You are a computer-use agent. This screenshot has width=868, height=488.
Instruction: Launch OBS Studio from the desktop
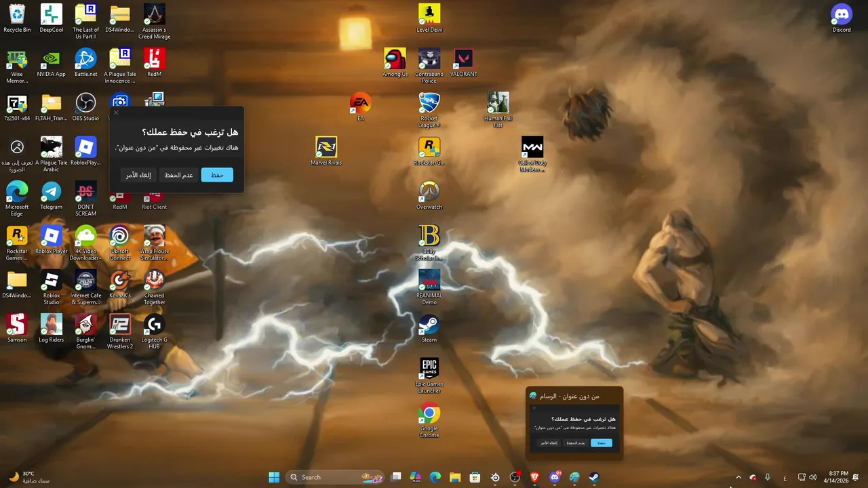tap(86, 107)
